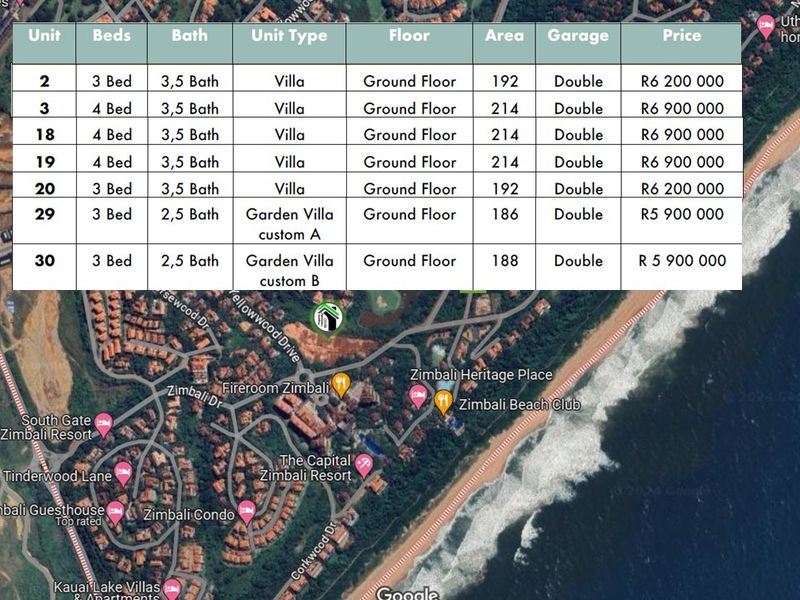Click unit number 18 in the table
The image size is (800, 600).
[x=44, y=135]
